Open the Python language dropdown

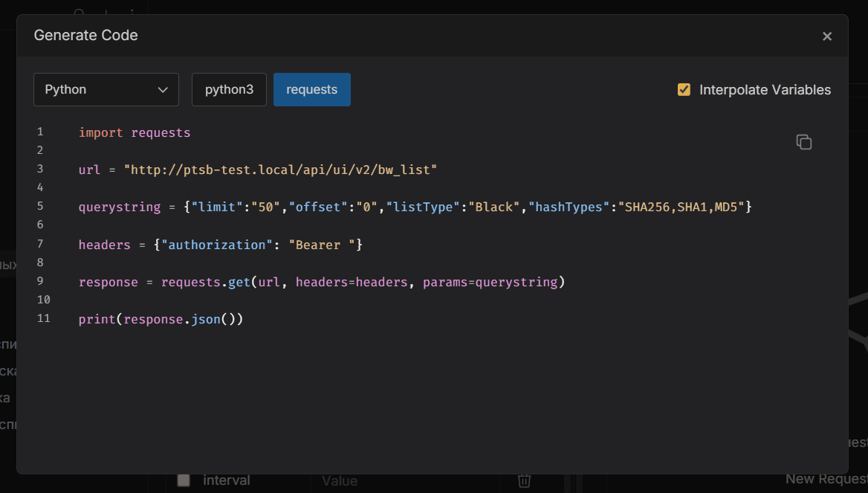point(106,90)
